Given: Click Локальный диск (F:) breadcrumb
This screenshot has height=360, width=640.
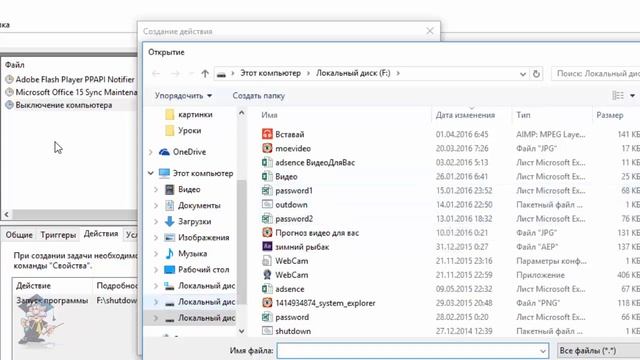Looking at the screenshot, I should click(353, 73).
